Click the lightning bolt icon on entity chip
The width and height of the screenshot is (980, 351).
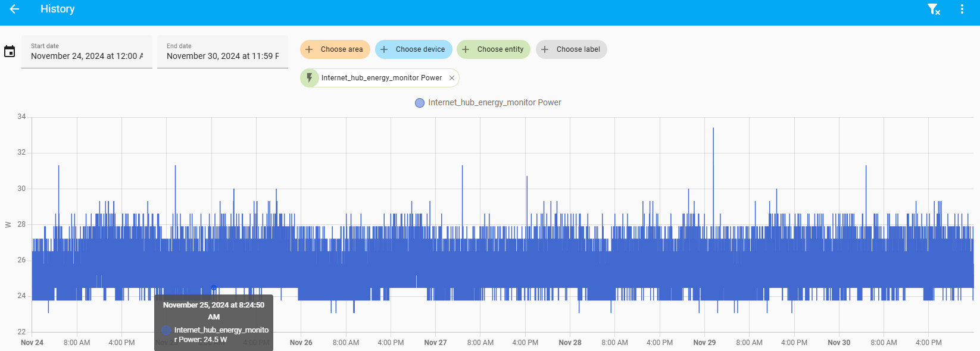click(x=310, y=78)
